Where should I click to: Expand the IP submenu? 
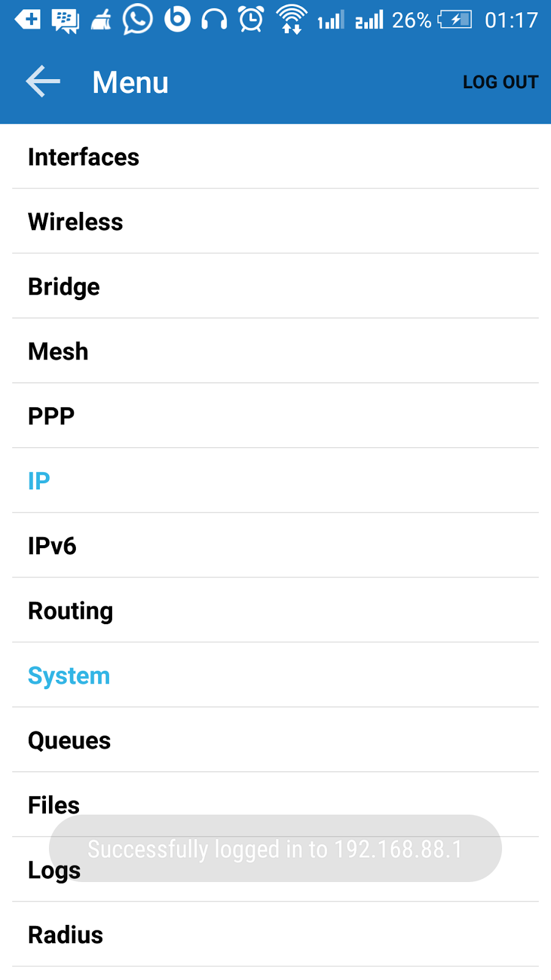pyautogui.click(x=39, y=481)
